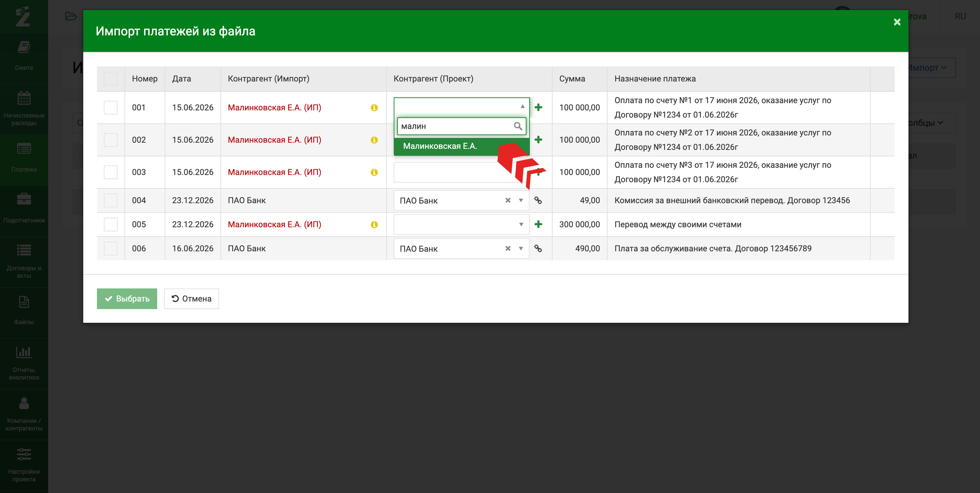This screenshot has height=493, width=980.
Task: Open Компании / контрагенты sidebar section
Action: pos(24,414)
